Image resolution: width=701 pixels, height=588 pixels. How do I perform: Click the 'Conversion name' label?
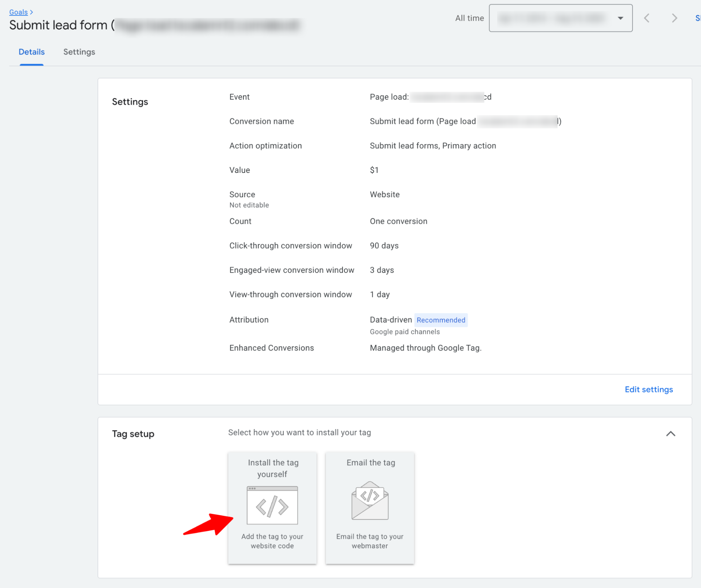pos(262,121)
